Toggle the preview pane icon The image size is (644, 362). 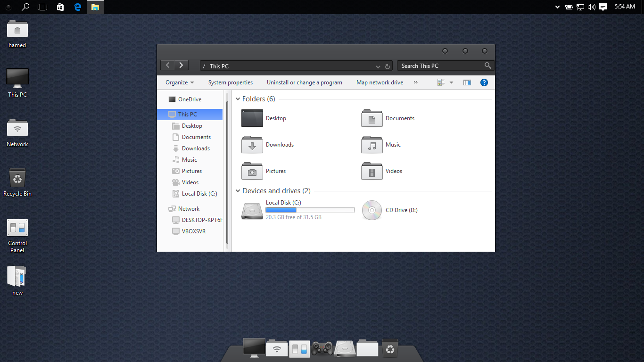[x=467, y=82]
